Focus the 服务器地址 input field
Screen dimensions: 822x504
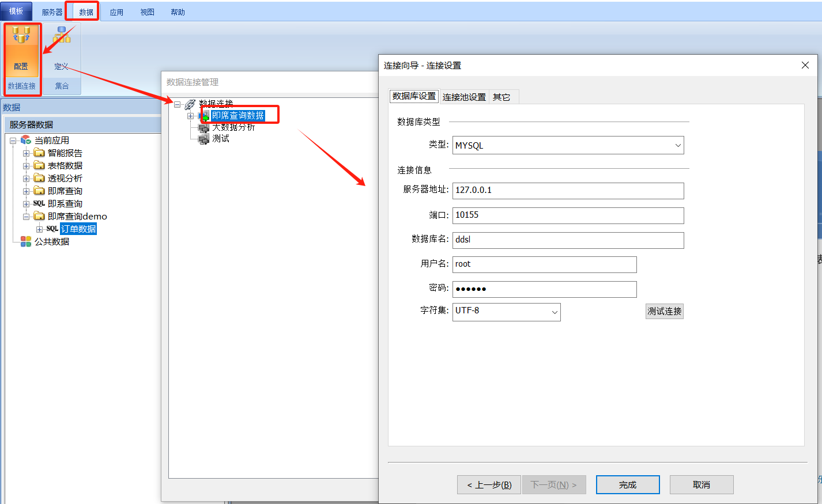tap(568, 191)
